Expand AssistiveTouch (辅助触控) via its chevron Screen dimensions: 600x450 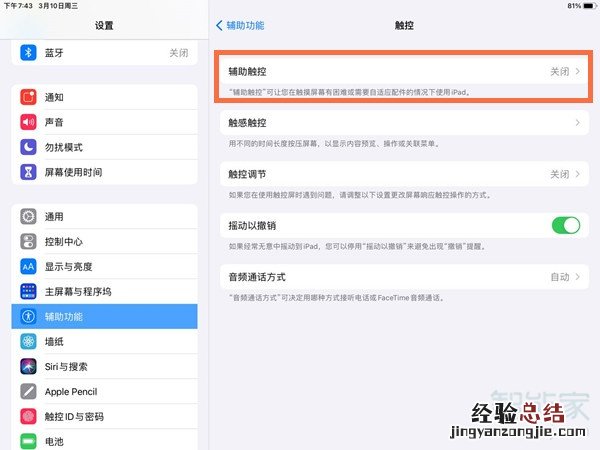click(577, 71)
